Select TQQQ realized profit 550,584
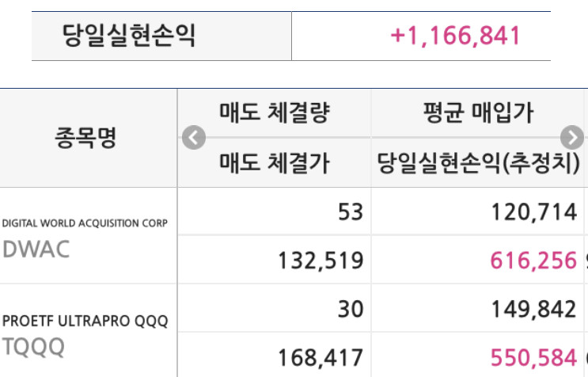Screen dimensions: 588x377 (x=533, y=358)
